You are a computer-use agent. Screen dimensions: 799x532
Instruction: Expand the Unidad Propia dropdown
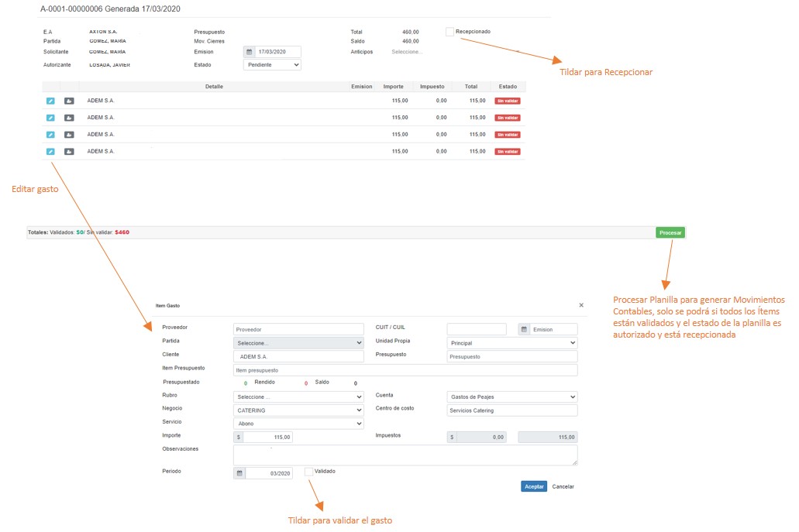pos(512,343)
